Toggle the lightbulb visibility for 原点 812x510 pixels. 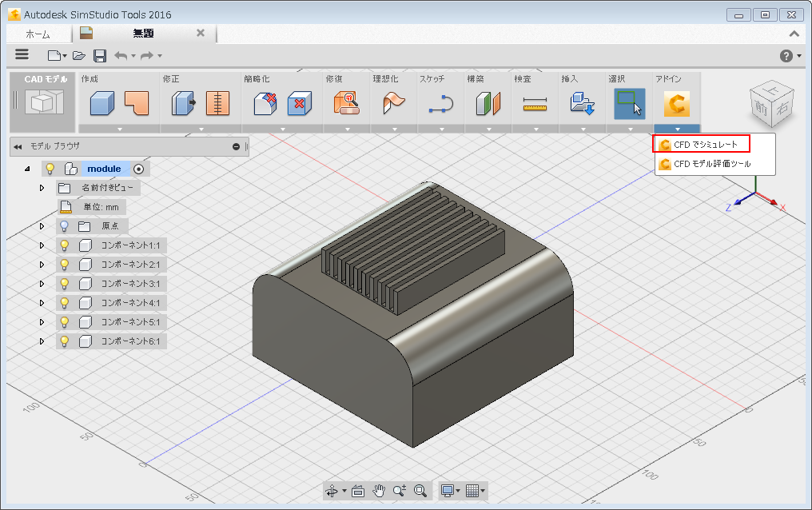pos(64,225)
